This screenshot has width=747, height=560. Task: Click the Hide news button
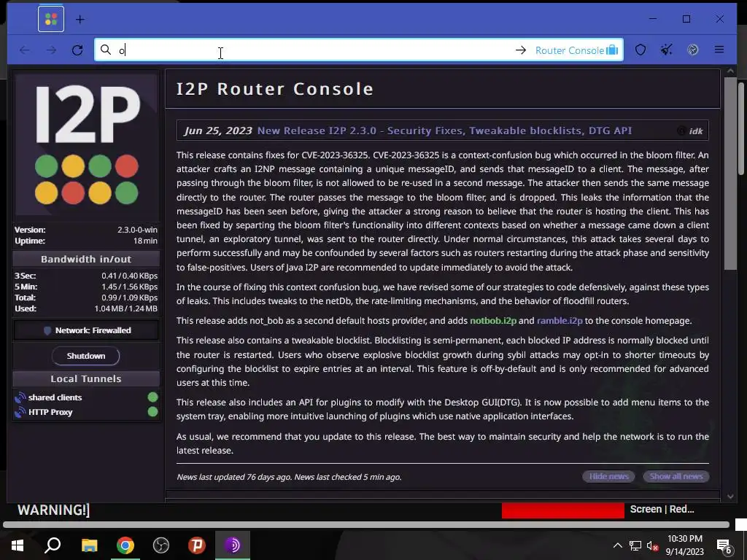pyautogui.click(x=609, y=476)
